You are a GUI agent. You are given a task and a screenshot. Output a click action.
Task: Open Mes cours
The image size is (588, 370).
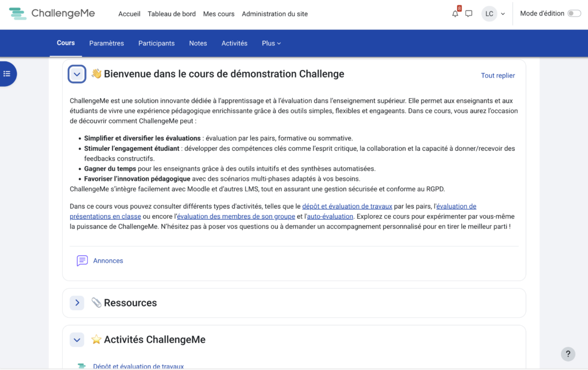click(x=219, y=14)
